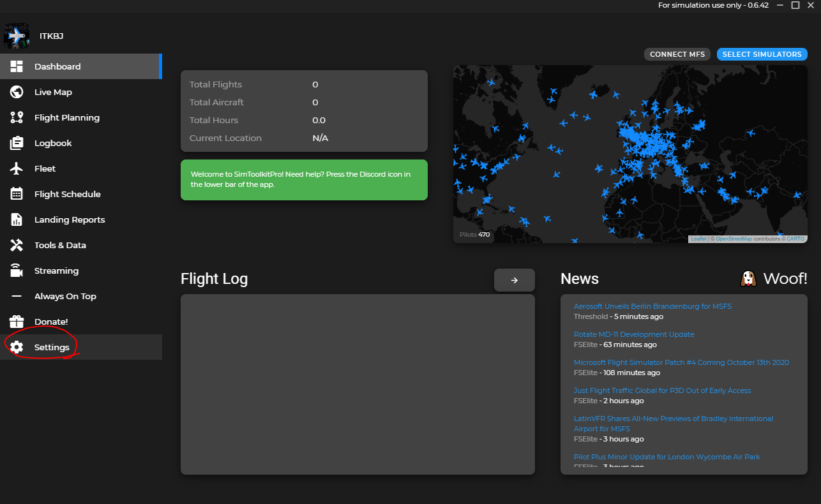Click the Leaflet attribution link
Screen dimensions: 821x504
[x=699, y=239]
